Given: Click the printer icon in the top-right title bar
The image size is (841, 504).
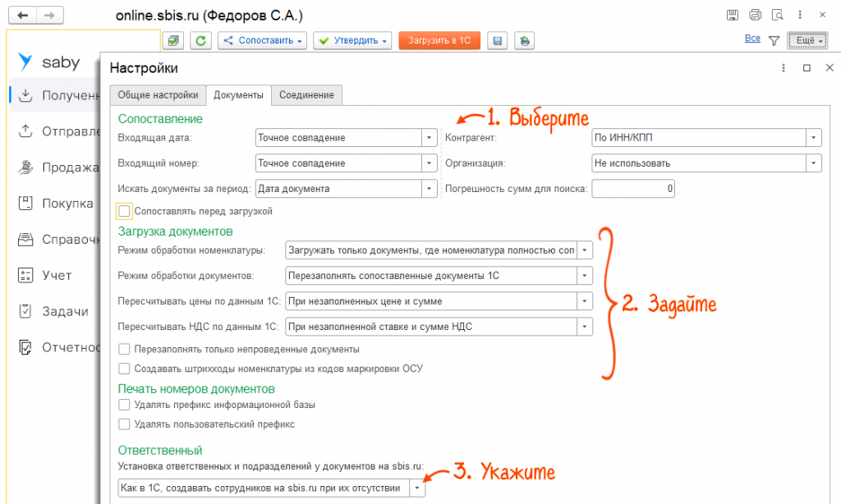Looking at the screenshot, I should pos(756,15).
